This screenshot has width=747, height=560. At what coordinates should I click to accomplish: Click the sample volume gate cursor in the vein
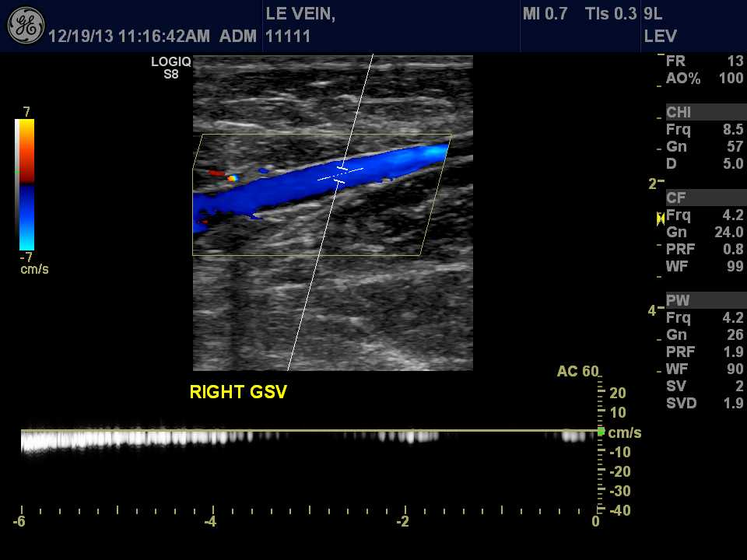340,174
